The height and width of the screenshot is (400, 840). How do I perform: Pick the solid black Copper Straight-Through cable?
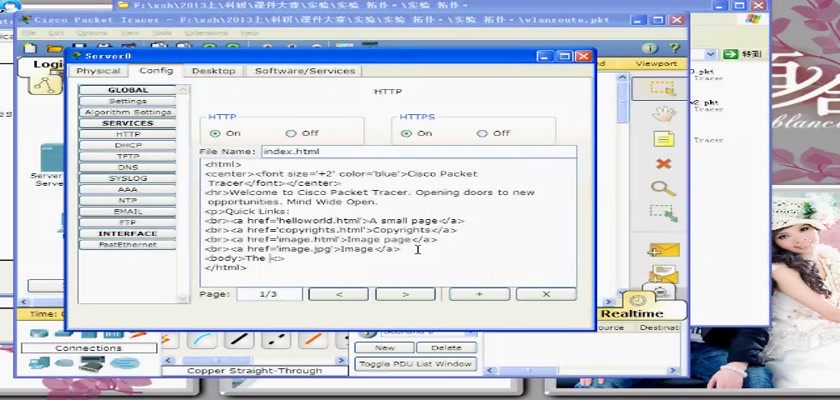tap(239, 339)
